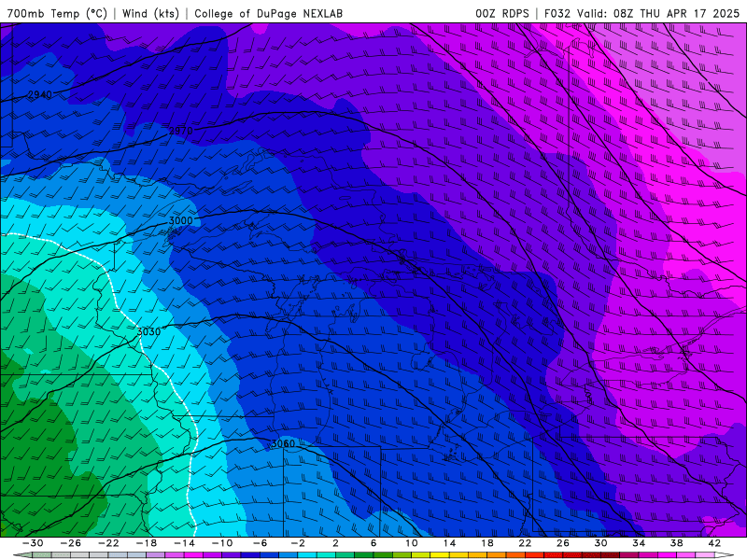Click the -26 value on the color scale
The image size is (747, 560).
click(71, 543)
